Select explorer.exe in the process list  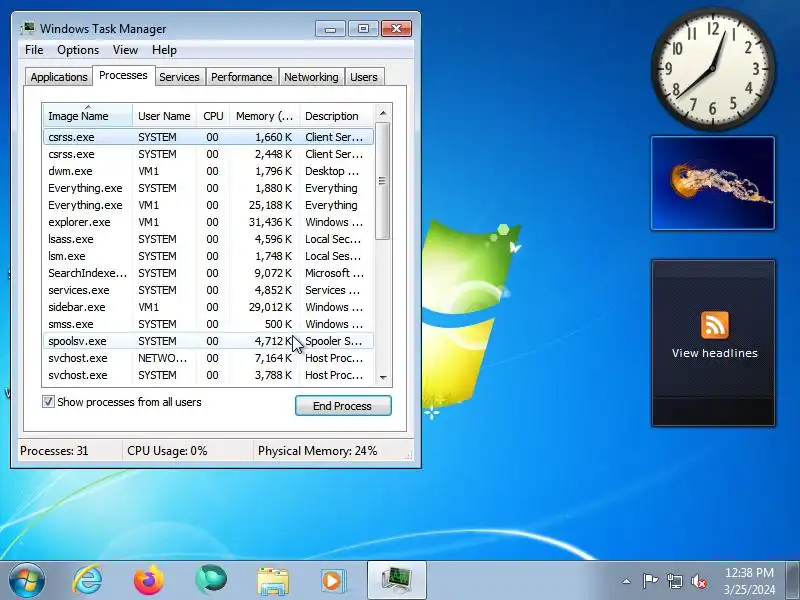pyautogui.click(x=208, y=222)
